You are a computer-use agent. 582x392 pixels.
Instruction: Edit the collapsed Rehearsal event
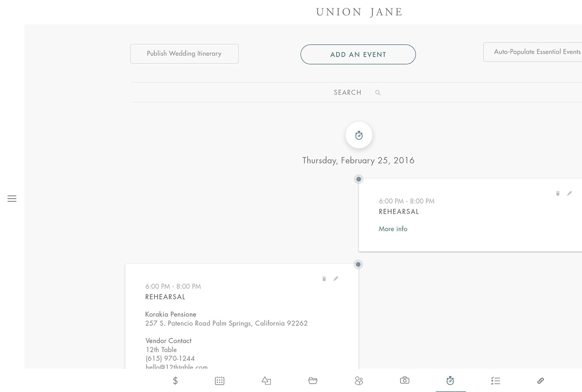tap(569, 193)
